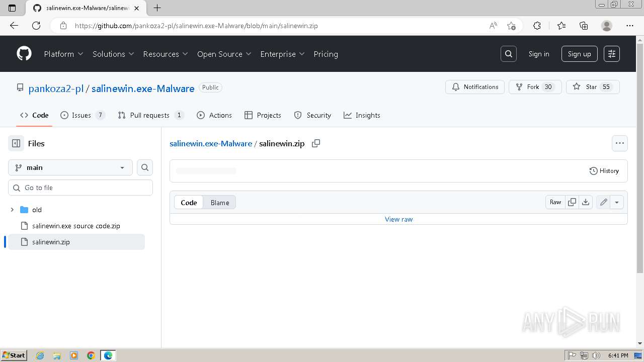Open the read aloud icon

[493, 26]
